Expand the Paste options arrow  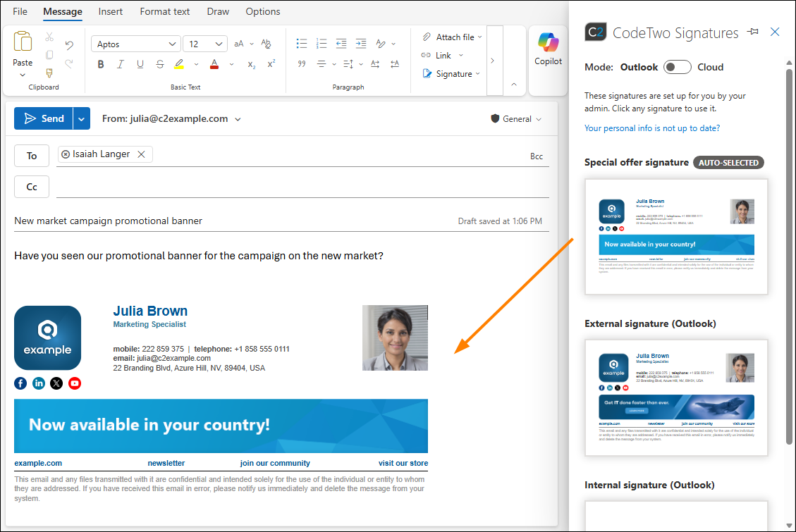pos(23,75)
